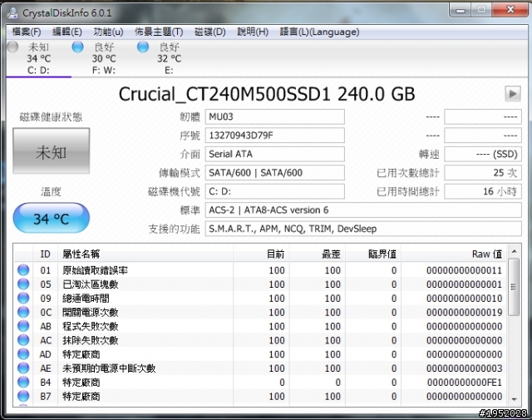
Task: Click interface field Serial ATA
Action: [275, 154]
